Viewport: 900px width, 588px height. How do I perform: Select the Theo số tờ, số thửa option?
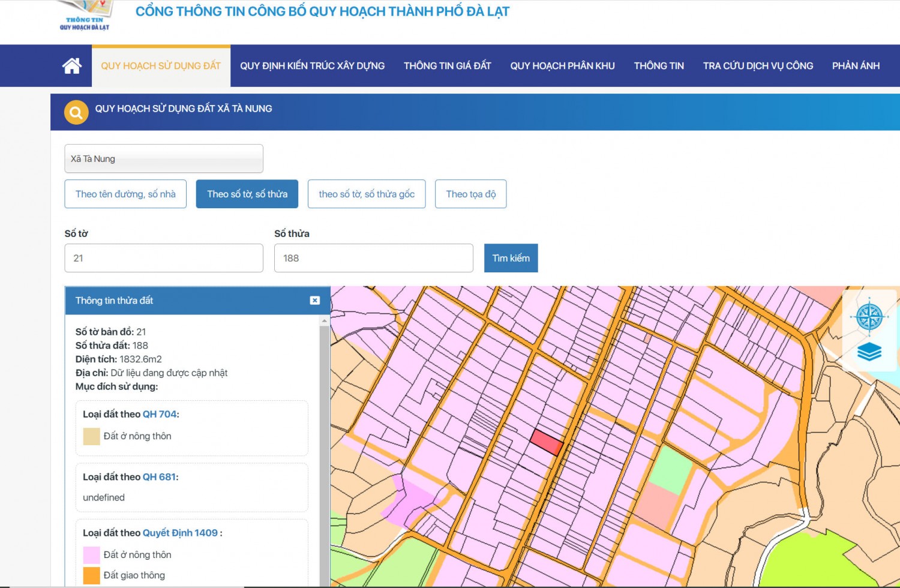tap(247, 194)
